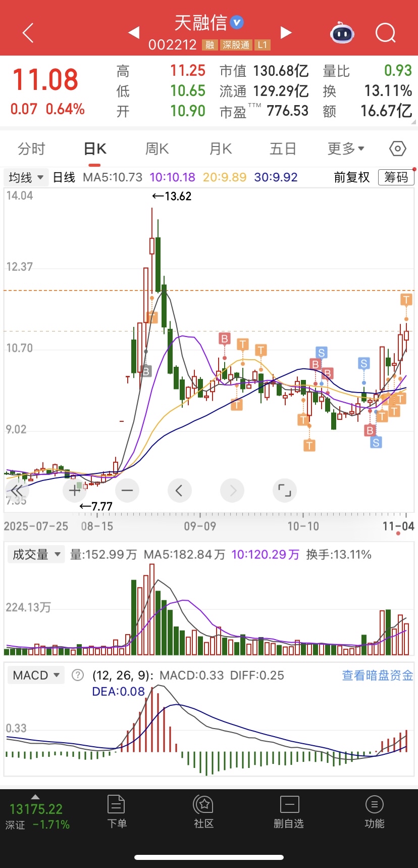Open the MACD indicator dropdown
Viewport: 418px width, 868px height.
click(36, 675)
